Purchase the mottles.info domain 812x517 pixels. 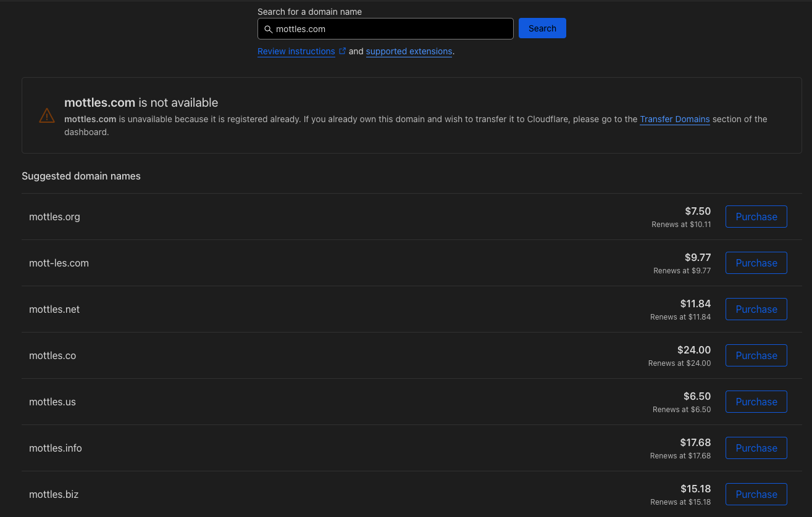pyautogui.click(x=756, y=448)
